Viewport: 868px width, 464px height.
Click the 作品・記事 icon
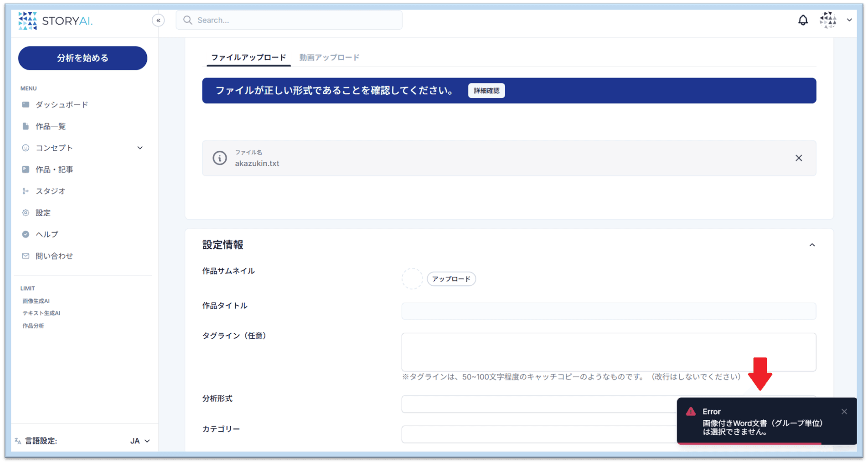[x=26, y=170]
